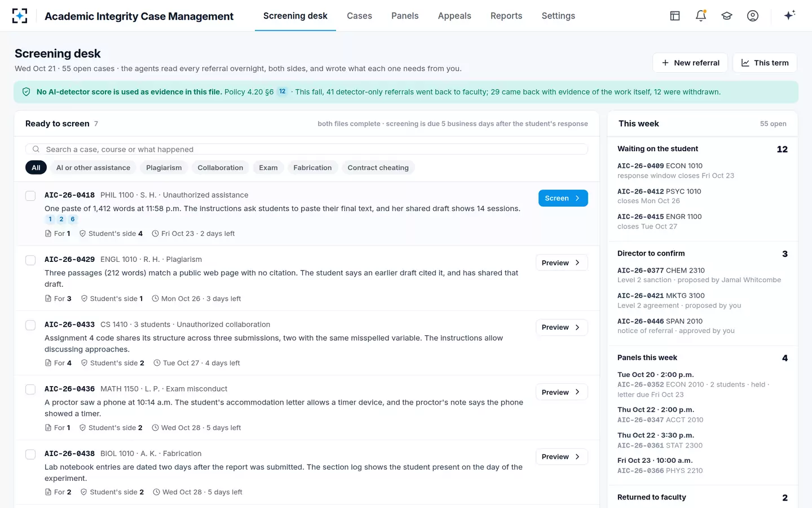
Task: Click the document icon in the AIC-26-0438 row
Action: 48,492
